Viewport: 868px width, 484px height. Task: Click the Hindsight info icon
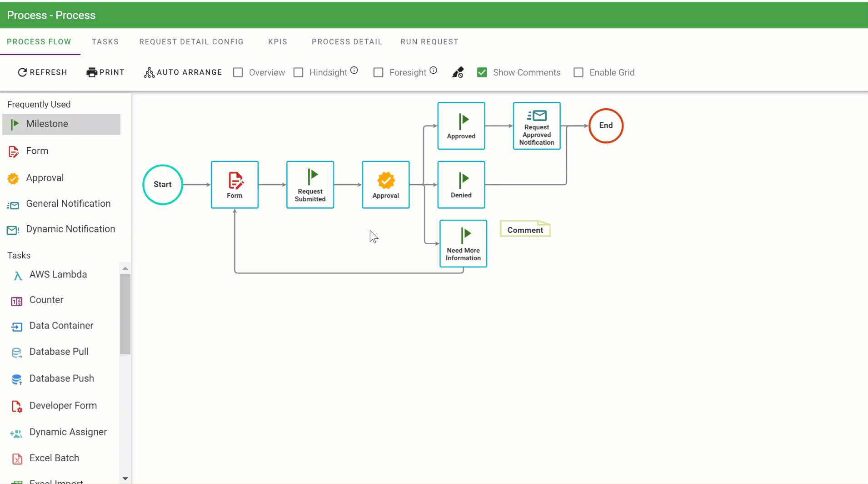click(x=354, y=71)
